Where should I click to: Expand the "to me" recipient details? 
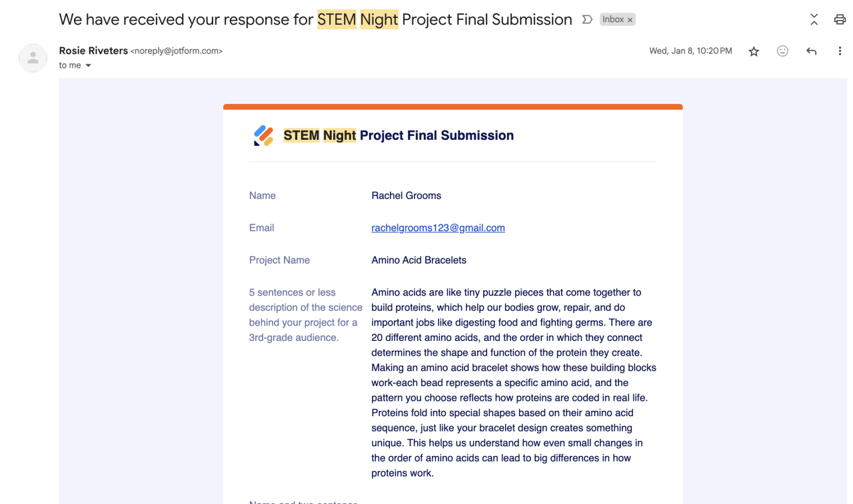[x=88, y=66]
